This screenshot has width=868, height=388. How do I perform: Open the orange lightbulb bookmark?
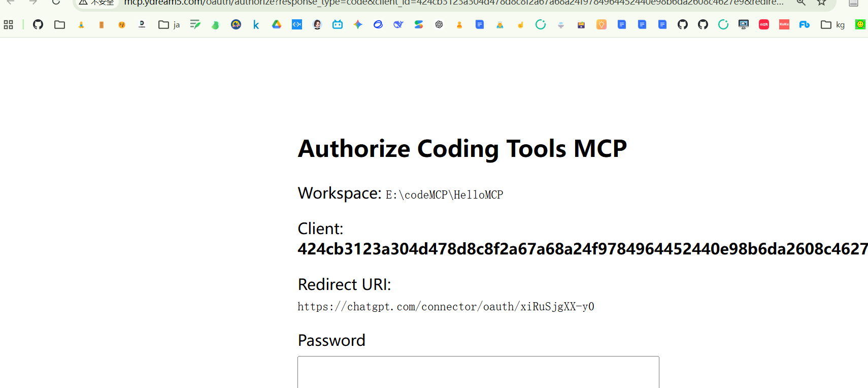tap(602, 24)
